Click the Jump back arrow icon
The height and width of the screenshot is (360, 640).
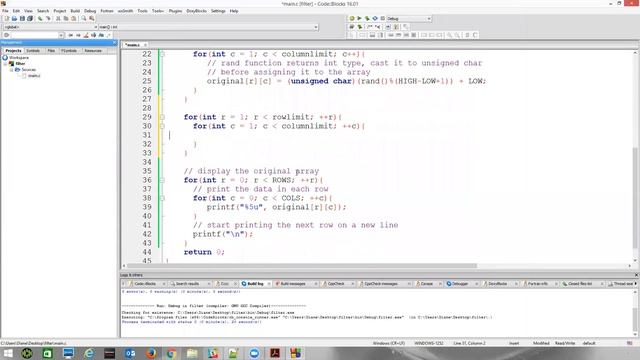click(70, 36)
